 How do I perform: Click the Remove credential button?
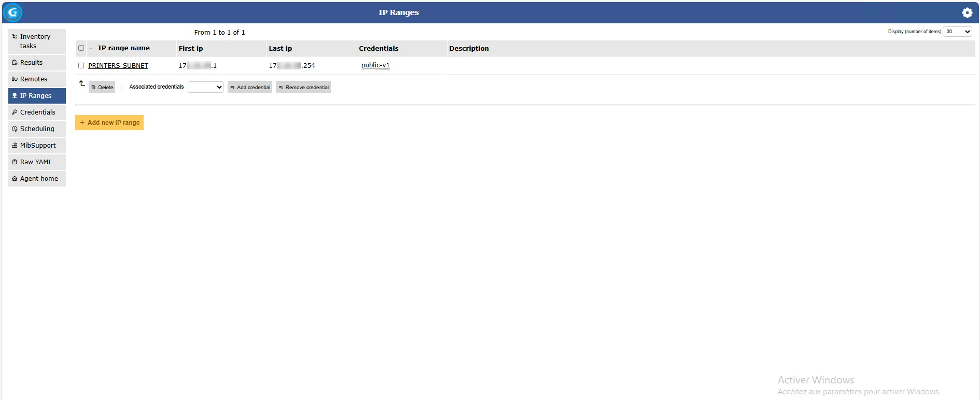pyautogui.click(x=303, y=87)
